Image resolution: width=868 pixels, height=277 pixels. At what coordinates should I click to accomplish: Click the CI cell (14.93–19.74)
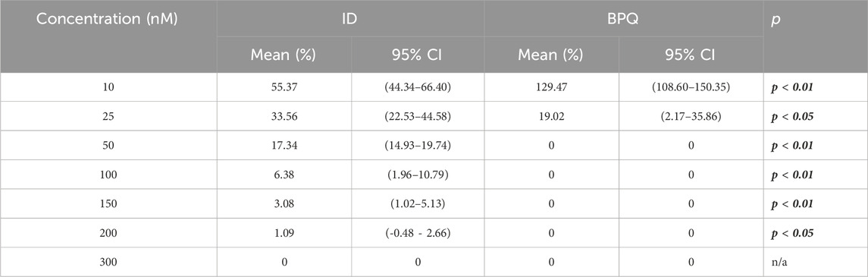418,146
